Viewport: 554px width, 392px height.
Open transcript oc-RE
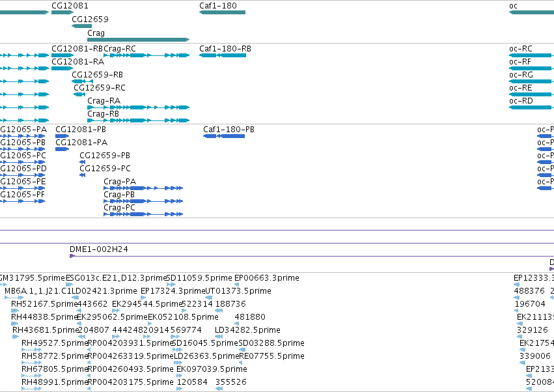[x=531, y=94]
